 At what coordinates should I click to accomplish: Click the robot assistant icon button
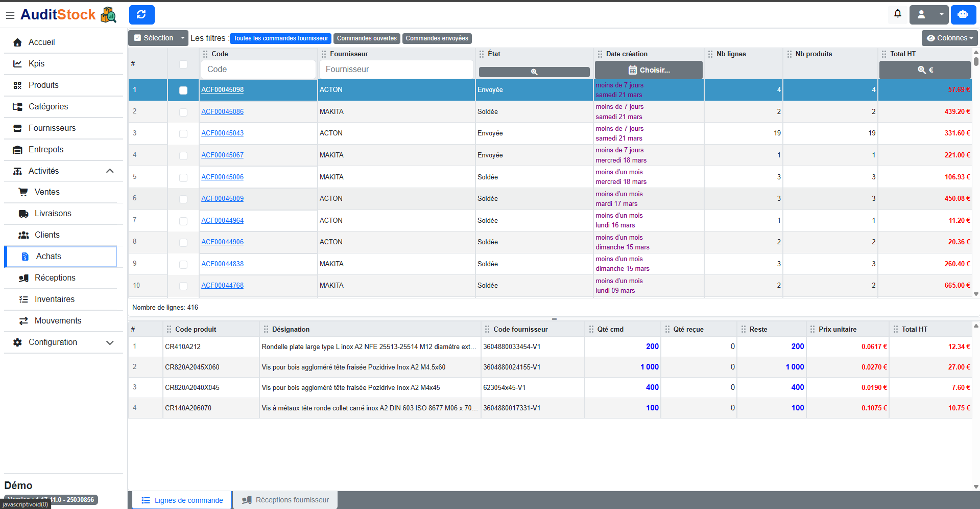(x=963, y=15)
